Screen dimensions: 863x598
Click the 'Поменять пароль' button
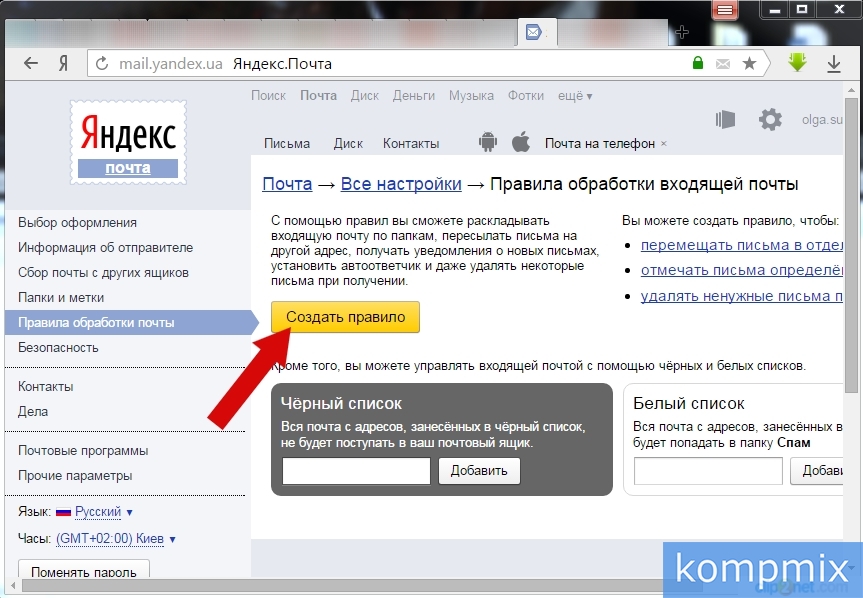coord(84,570)
